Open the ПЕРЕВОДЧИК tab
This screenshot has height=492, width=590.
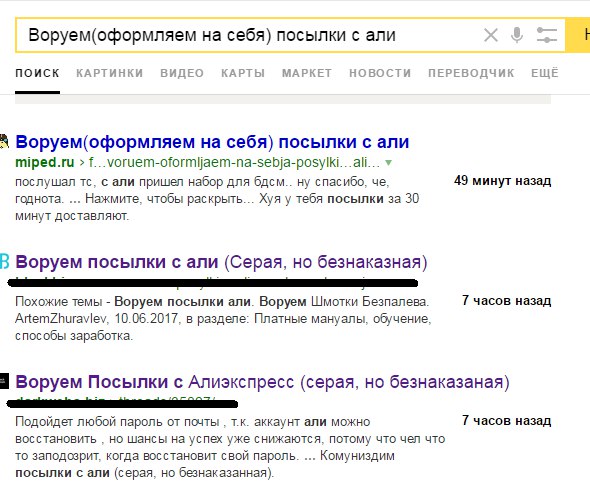point(471,73)
